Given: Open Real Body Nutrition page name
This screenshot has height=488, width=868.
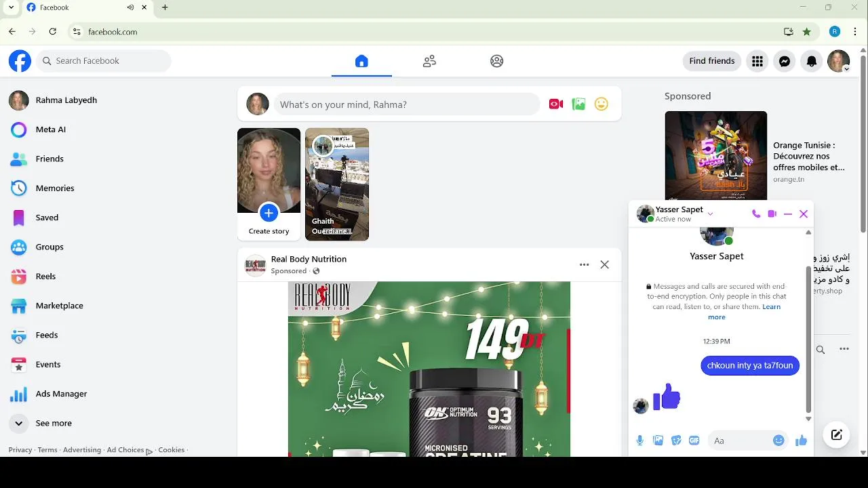Looking at the screenshot, I should (x=309, y=259).
